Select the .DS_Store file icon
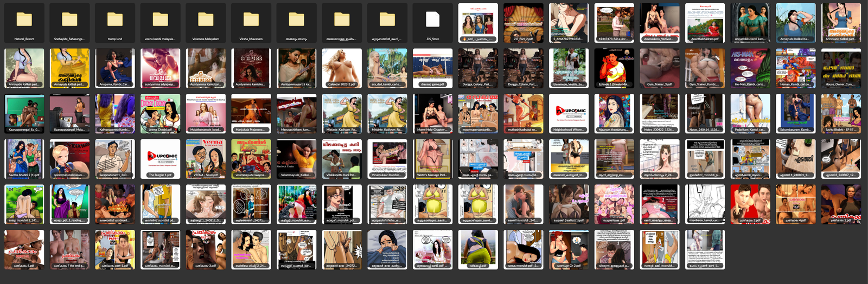This screenshot has width=868, height=284. [x=432, y=23]
